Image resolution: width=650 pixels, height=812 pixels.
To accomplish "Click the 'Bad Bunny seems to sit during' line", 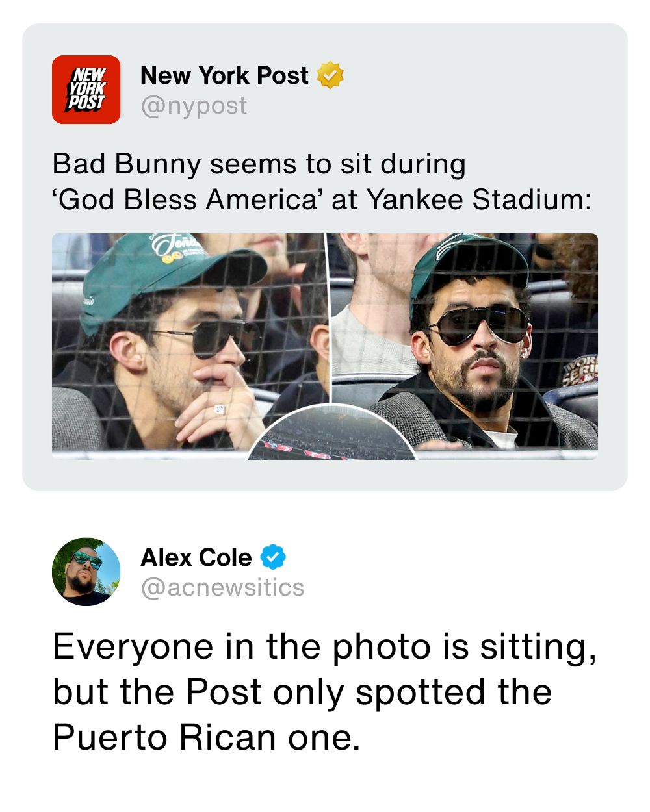I will click(x=259, y=164).
